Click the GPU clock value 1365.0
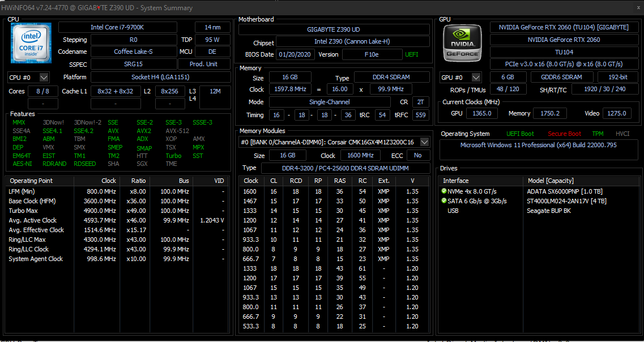 click(x=481, y=113)
